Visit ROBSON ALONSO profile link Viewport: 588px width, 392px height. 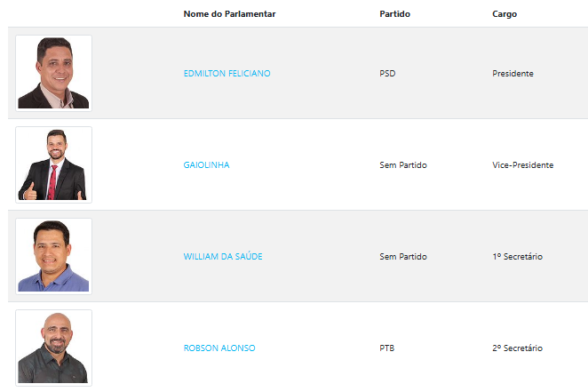[x=219, y=348]
